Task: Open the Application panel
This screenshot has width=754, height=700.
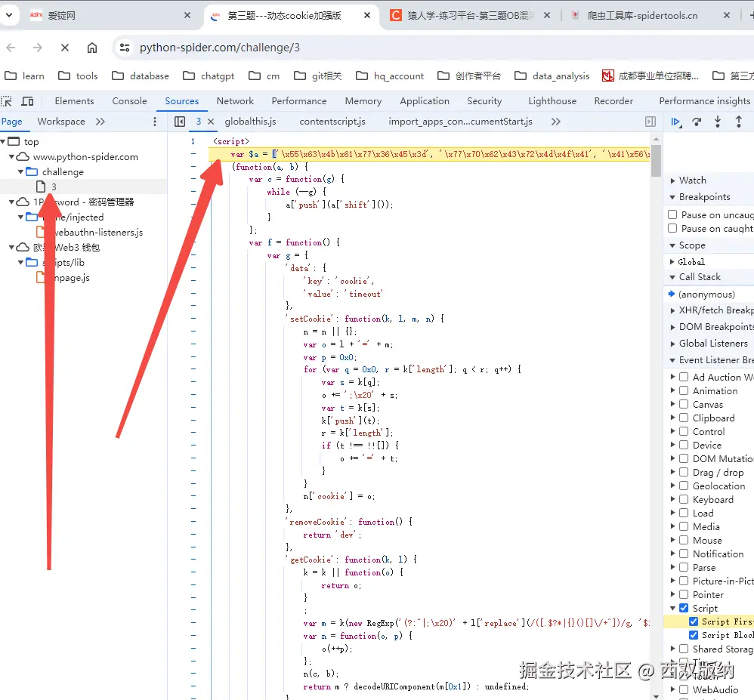Action: pyautogui.click(x=425, y=101)
